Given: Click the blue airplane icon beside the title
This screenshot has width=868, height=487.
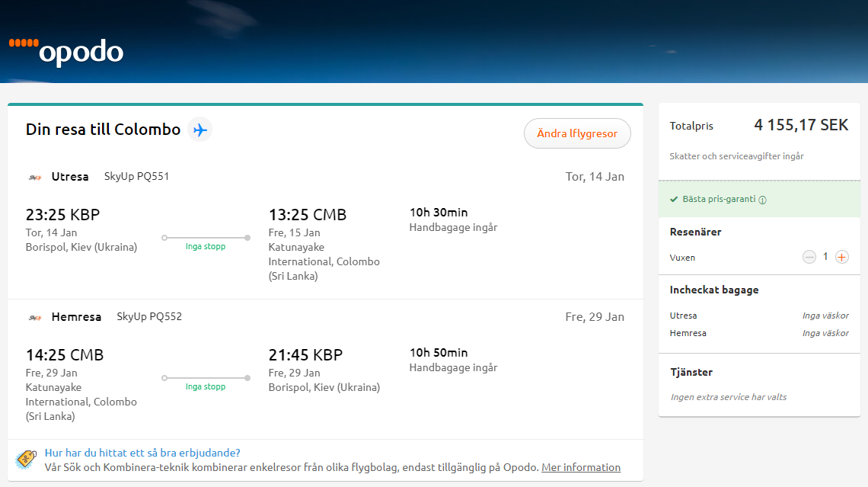Looking at the screenshot, I should point(199,130).
